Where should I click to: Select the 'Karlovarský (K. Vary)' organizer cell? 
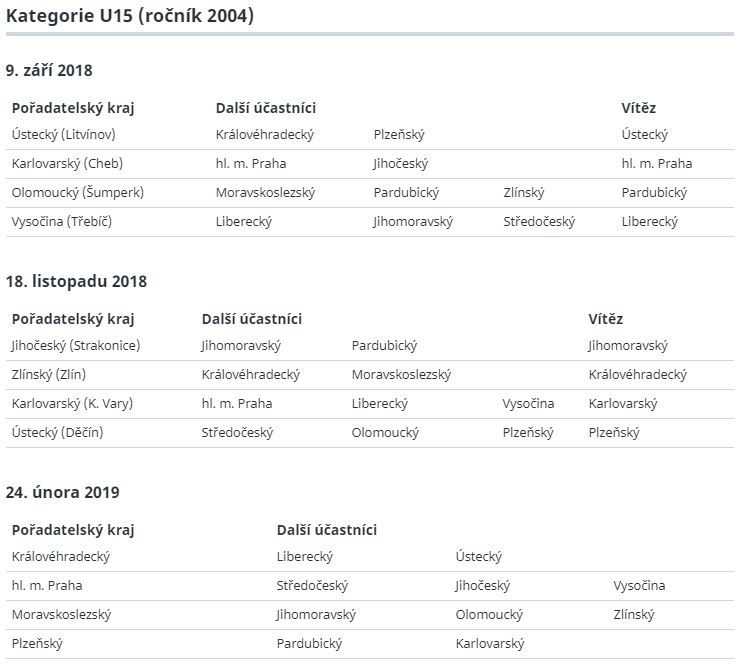[72, 403]
